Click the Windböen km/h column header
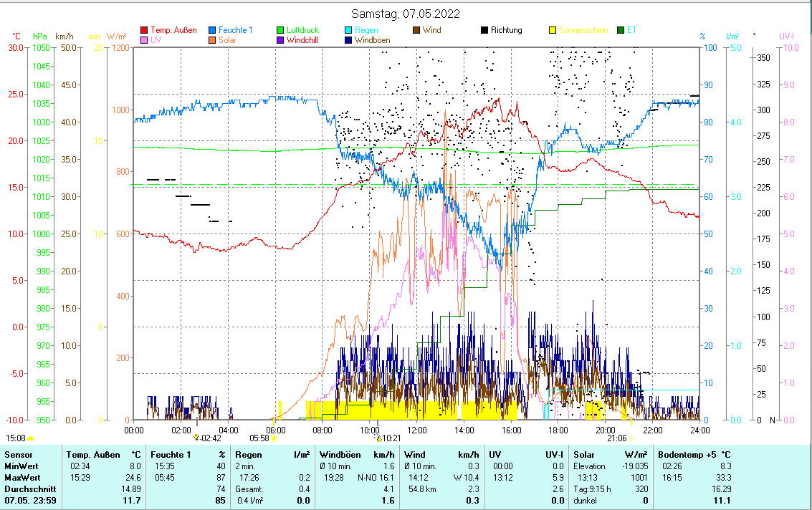Image resolution: width=812 pixels, height=510 pixels. point(357,454)
